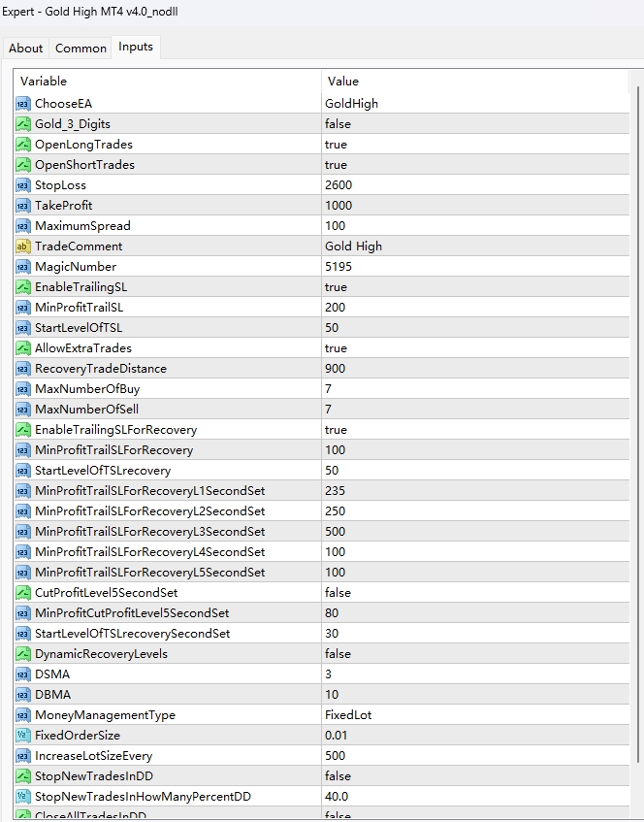Click the integer icon beside MaxNumberOfBuy

click(23, 389)
